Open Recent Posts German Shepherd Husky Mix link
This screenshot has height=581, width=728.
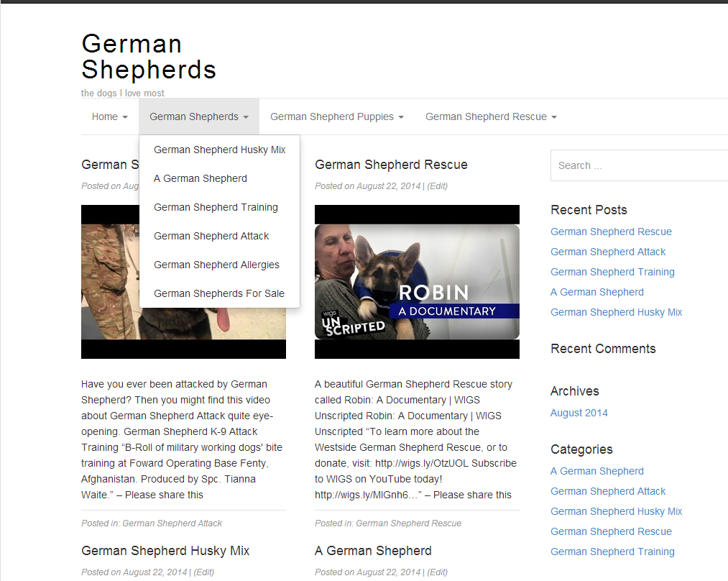point(616,313)
